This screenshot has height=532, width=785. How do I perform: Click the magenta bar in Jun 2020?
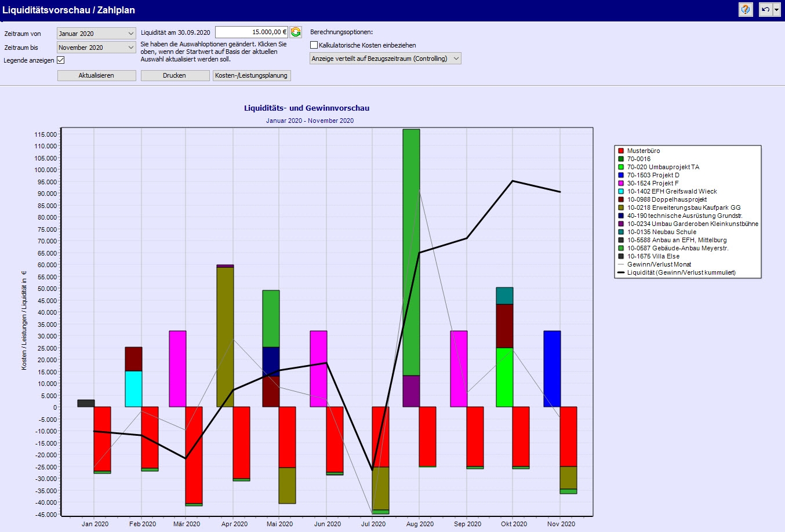tap(318, 369)
